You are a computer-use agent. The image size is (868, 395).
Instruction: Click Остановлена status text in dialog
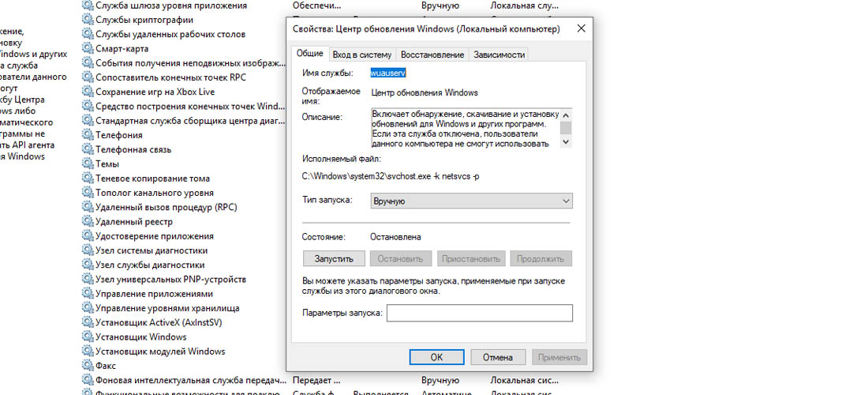395,237
